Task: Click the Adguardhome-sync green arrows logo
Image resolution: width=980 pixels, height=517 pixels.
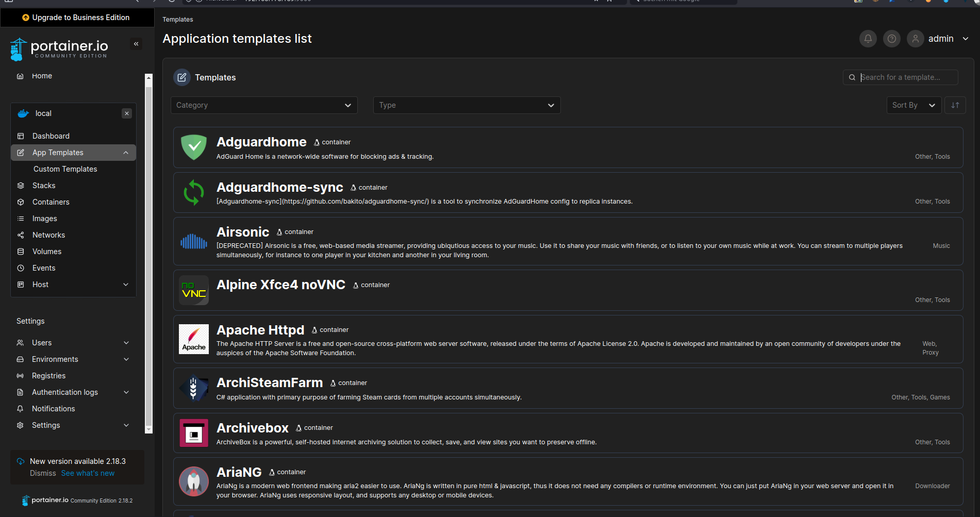Action: click(x=194, y=192)
